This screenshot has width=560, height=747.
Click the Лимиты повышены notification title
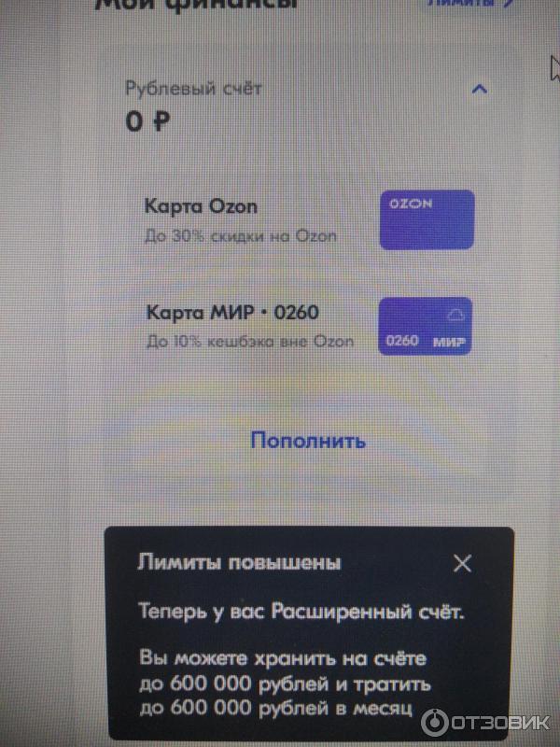pos(239,563)
